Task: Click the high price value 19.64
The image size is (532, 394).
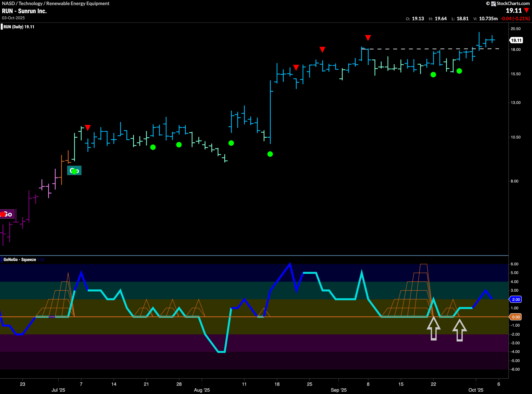Action: 441,19
